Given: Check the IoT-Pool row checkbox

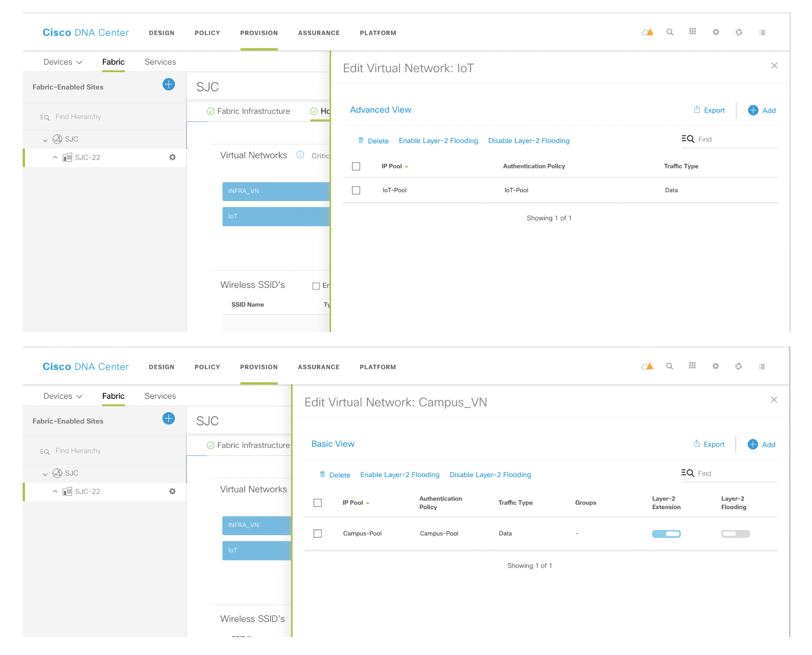Looking at the screenshot, I should pos(356,190).
